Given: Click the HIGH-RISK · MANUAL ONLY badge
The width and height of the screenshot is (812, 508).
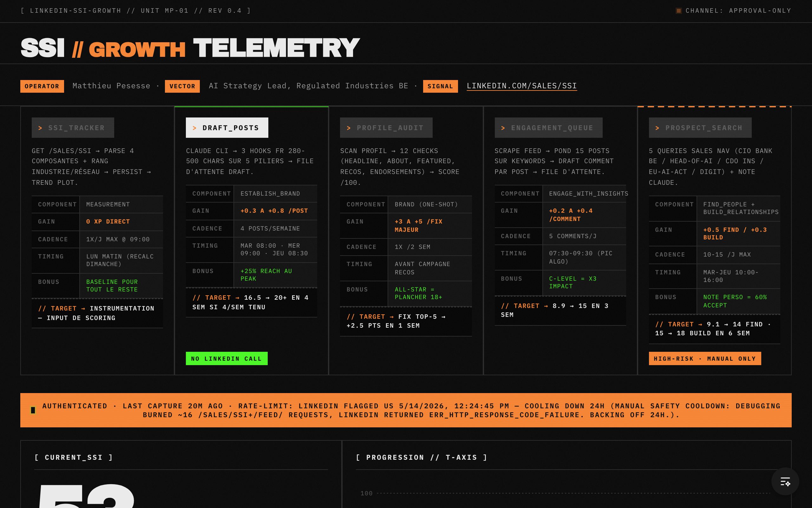Looking at the screenshot, I should pos(705,358).
